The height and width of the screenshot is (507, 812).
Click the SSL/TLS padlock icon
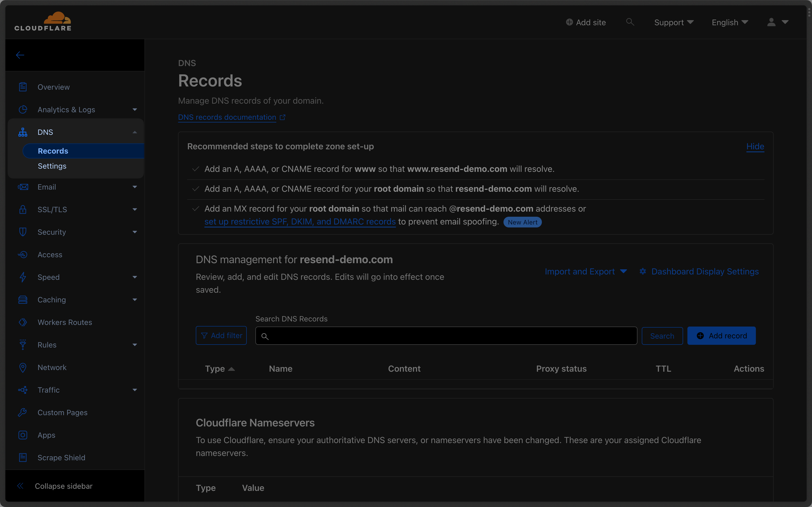pyautogui.click(x=23, y=209)
